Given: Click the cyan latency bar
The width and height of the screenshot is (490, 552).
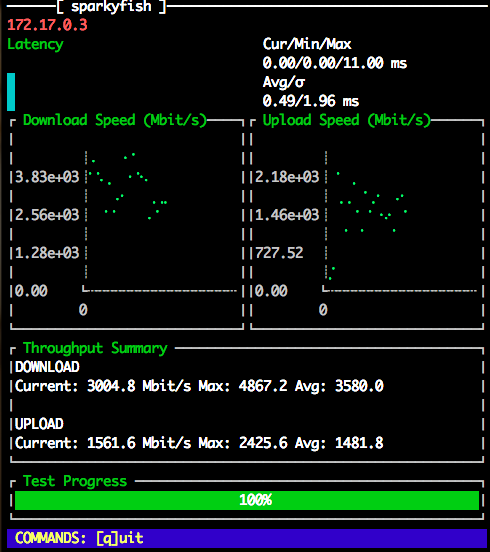Looking at the screenshot, I should click(11, 92).
